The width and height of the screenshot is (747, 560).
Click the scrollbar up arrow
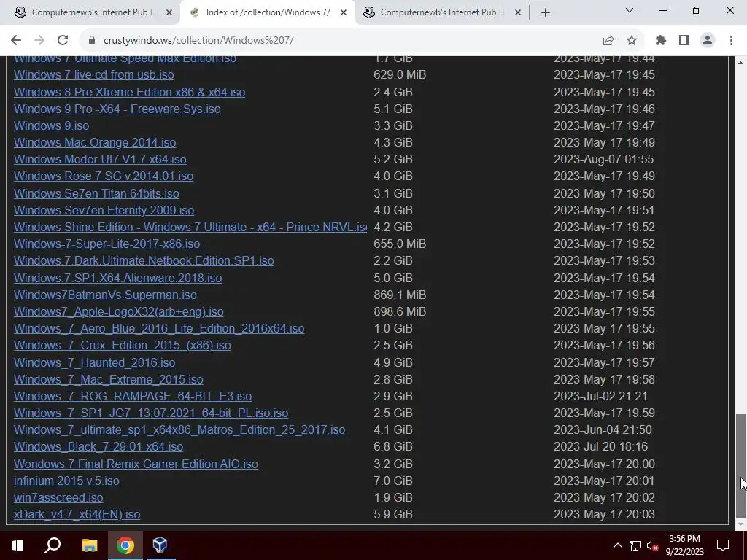click(740, 62)
